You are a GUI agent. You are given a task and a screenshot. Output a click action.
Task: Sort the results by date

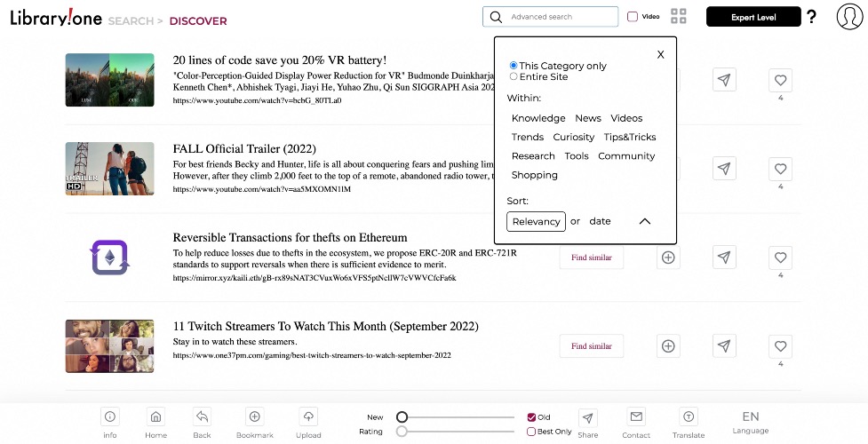(600, 221)
